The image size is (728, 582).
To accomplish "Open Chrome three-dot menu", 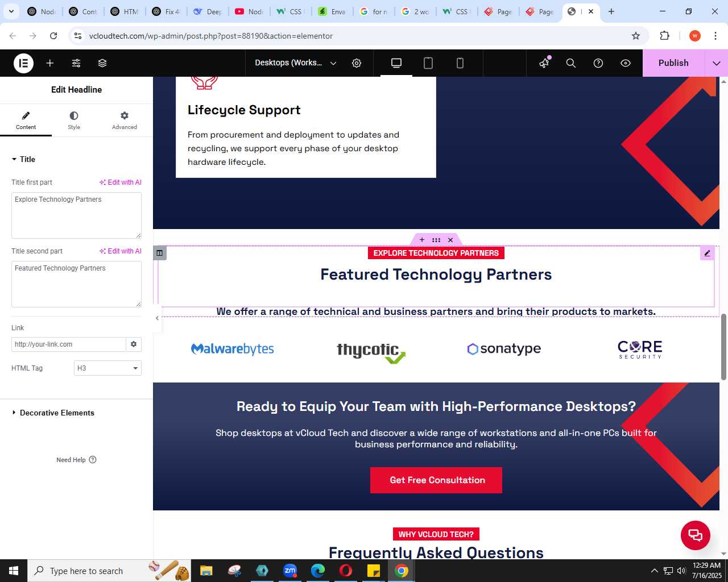I will point(715,36).
